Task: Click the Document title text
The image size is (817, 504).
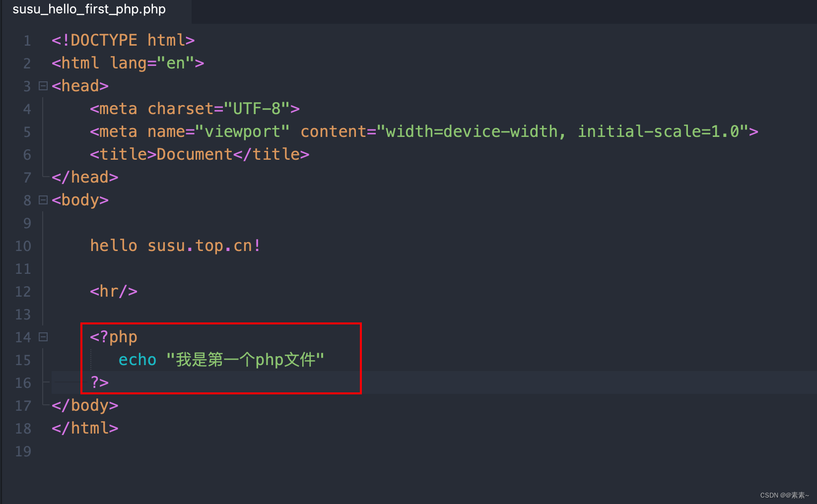Action: (195, 154)
